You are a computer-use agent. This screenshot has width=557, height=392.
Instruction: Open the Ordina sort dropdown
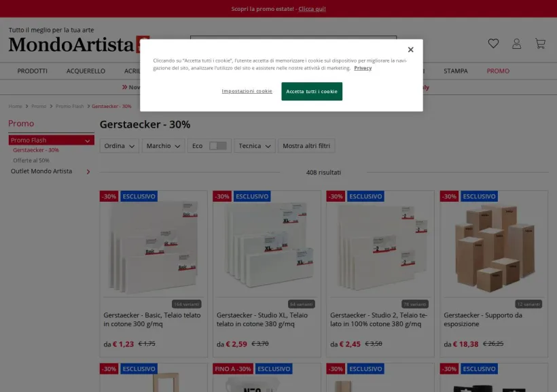120,145
